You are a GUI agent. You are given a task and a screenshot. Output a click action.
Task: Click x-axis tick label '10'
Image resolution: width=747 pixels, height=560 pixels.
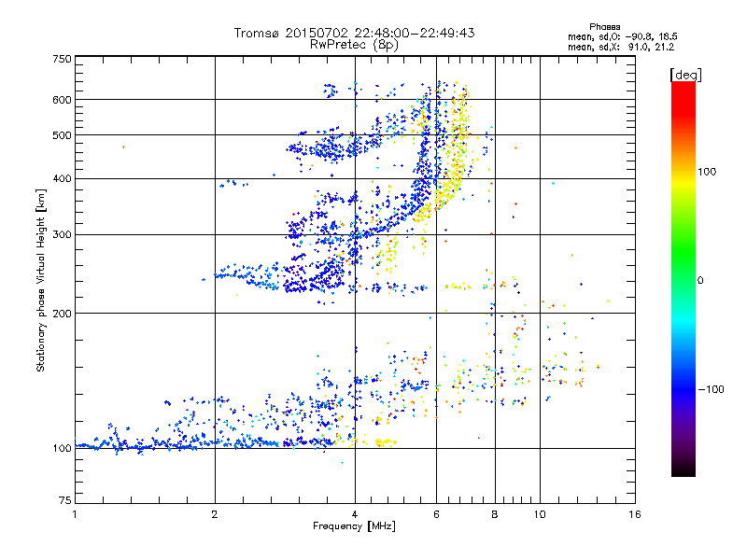(x=540, y=514)
